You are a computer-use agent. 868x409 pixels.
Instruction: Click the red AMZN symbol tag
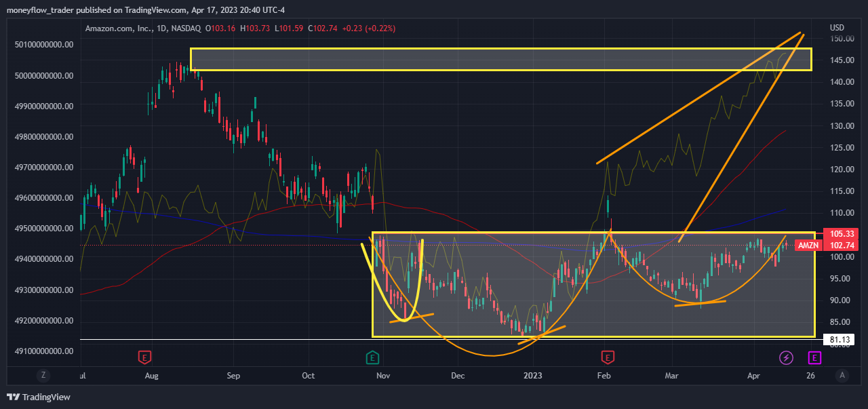(808, 246)
